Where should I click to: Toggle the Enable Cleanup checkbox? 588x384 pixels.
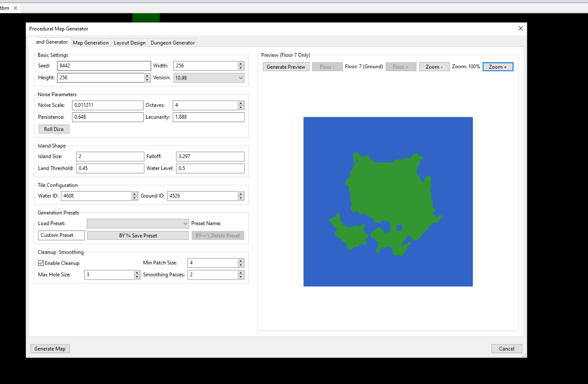41,263
